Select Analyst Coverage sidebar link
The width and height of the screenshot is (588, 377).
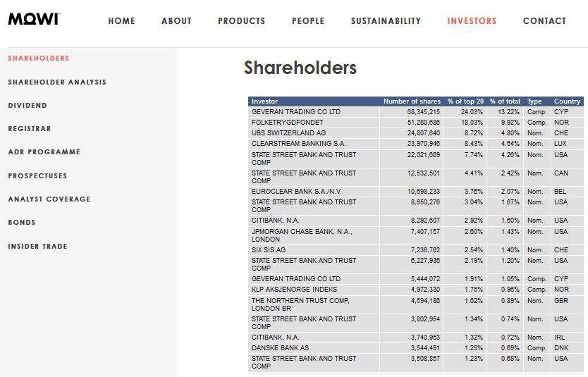pyautogui.click(x=49, y=199)
